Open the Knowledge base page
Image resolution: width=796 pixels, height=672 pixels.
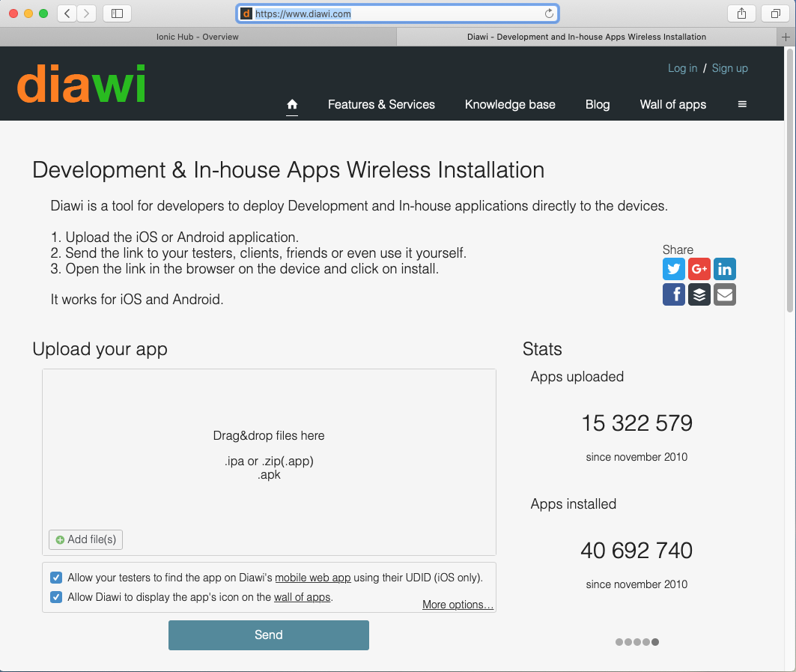(x=510, y=104)
